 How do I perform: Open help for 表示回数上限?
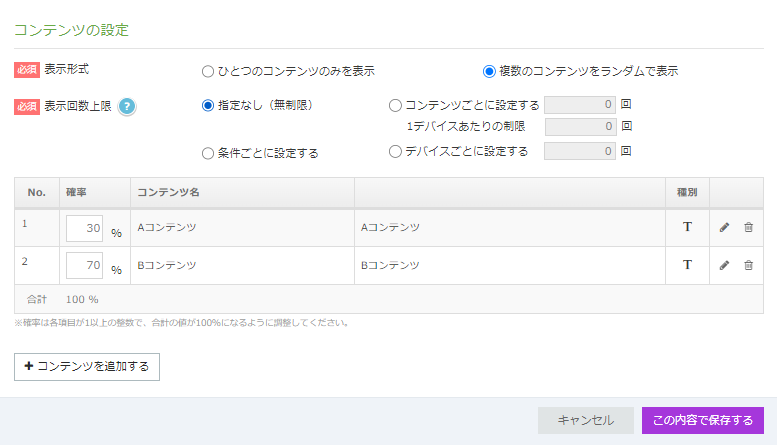point(127,106)
